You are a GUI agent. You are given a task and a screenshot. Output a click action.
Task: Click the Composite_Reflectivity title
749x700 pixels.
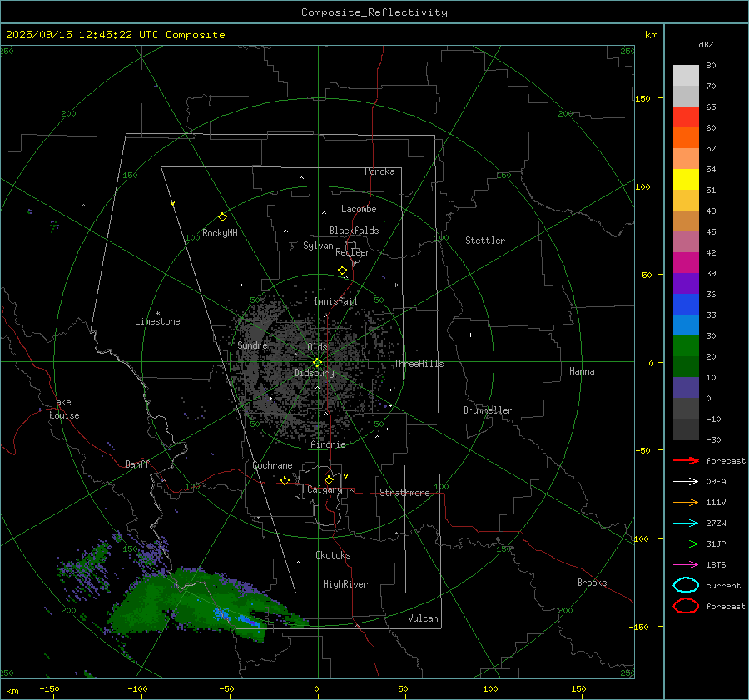(374, 12)
